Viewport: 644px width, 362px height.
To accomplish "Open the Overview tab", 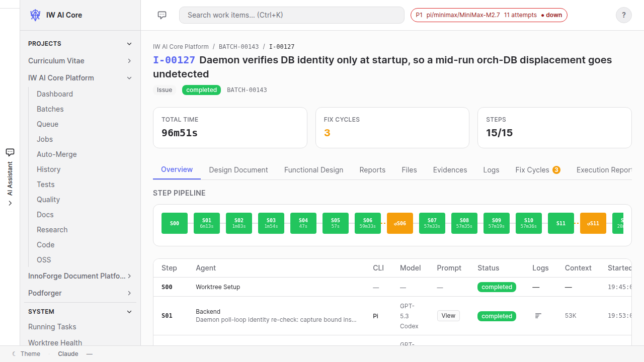I will tap(177, 170).
